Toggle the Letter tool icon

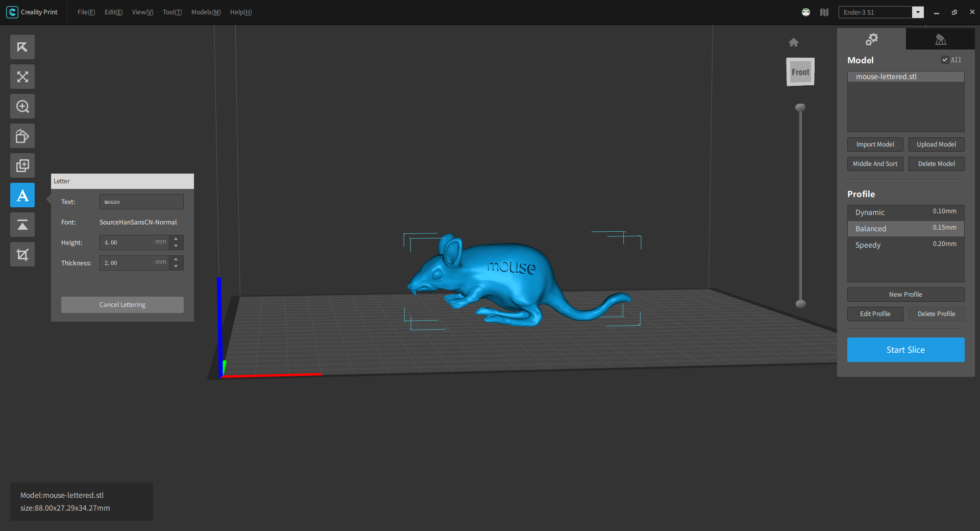(22, 196)
